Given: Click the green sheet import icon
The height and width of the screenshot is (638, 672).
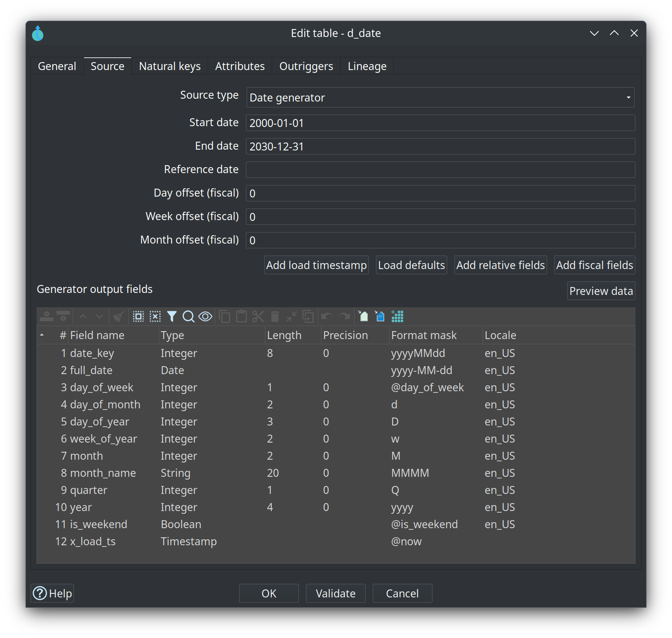Looking at the screenshot, I should pos(363,316).
